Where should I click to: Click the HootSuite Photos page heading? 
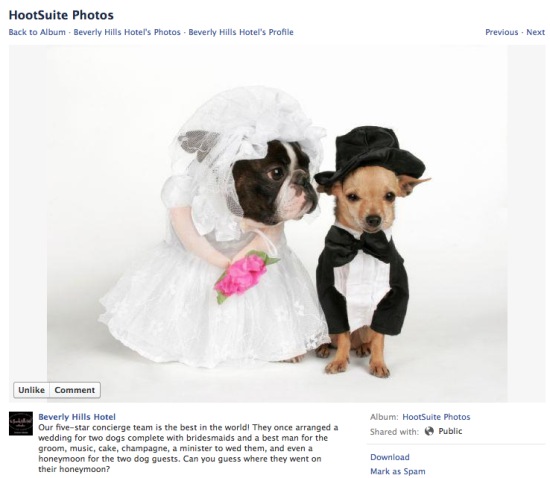pyautogui.click(x=61, y=15)
